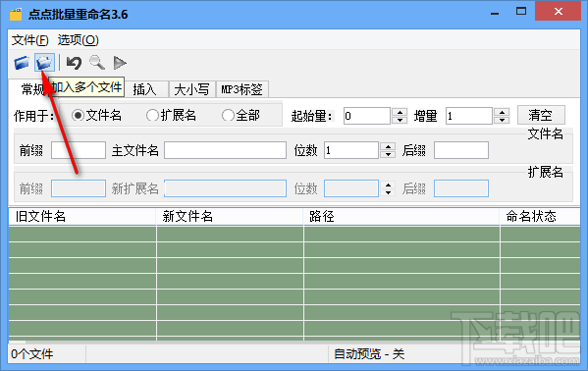588x371 pixels.
Task: Click the 清空 button
Action: [x=541, y=115]
